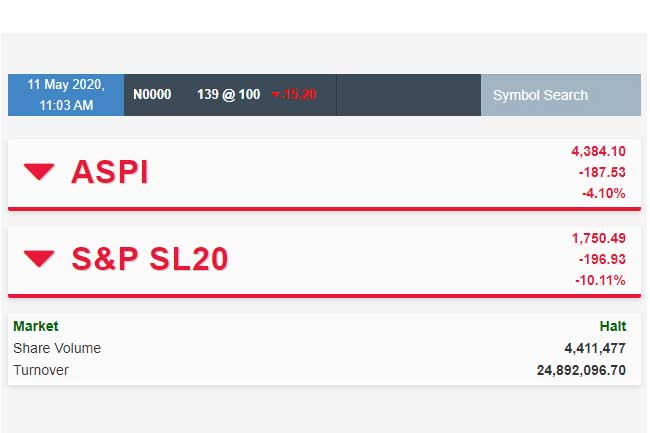Click the ASPI value 4,384.10
650x433 pixels.
598,151
